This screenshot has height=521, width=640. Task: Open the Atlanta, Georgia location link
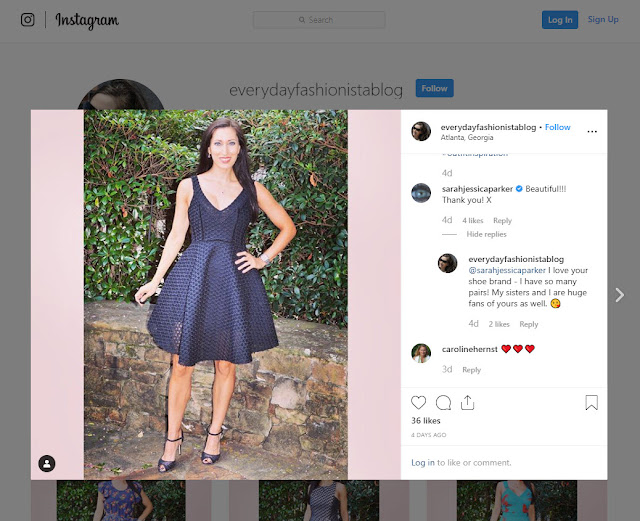point(467,138)
